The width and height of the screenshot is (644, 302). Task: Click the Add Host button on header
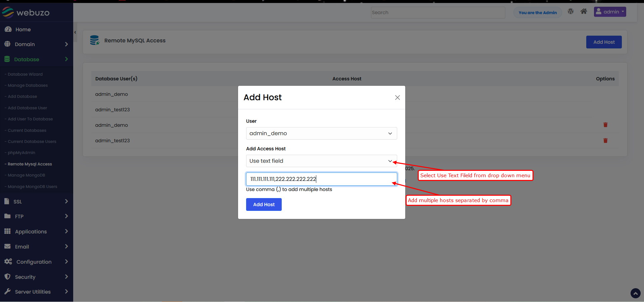pos(604,42)
